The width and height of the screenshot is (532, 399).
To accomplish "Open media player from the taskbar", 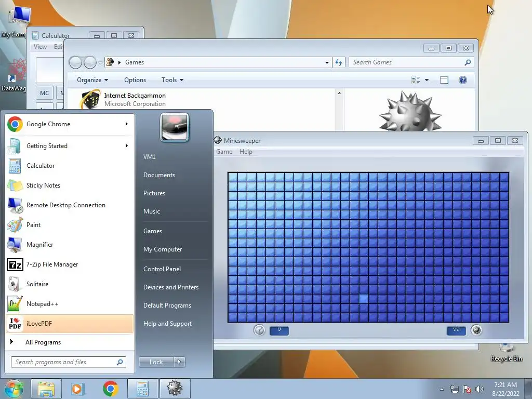I will click(x=77, y=389).
